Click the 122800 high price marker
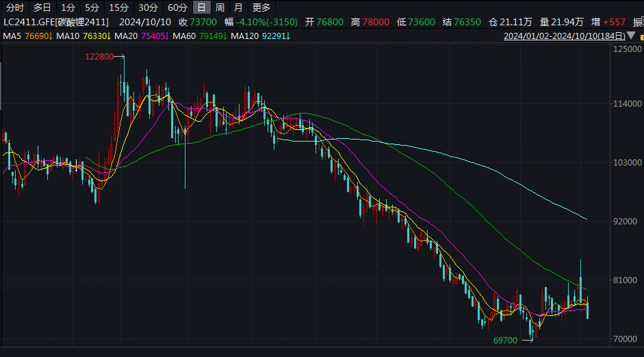This screenshot has width=644, height=357. click(99, 57)
